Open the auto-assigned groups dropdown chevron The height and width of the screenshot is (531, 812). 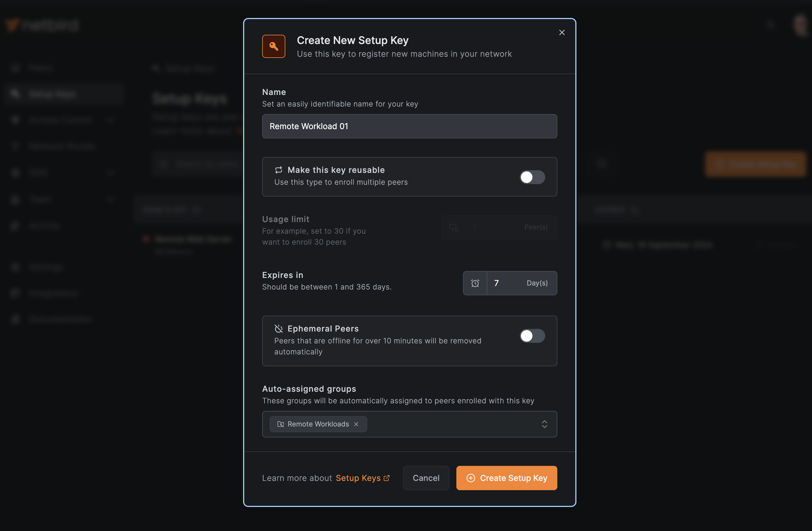[545, 424]
